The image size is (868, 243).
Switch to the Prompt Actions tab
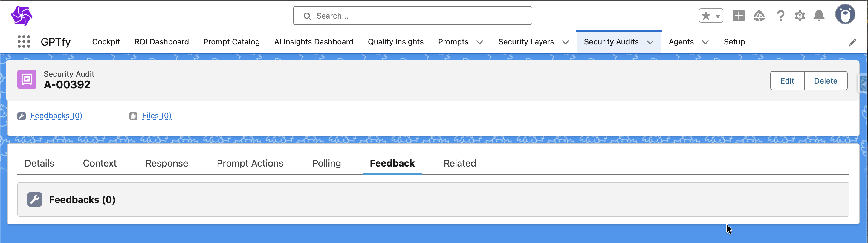[x=250, y=163]
